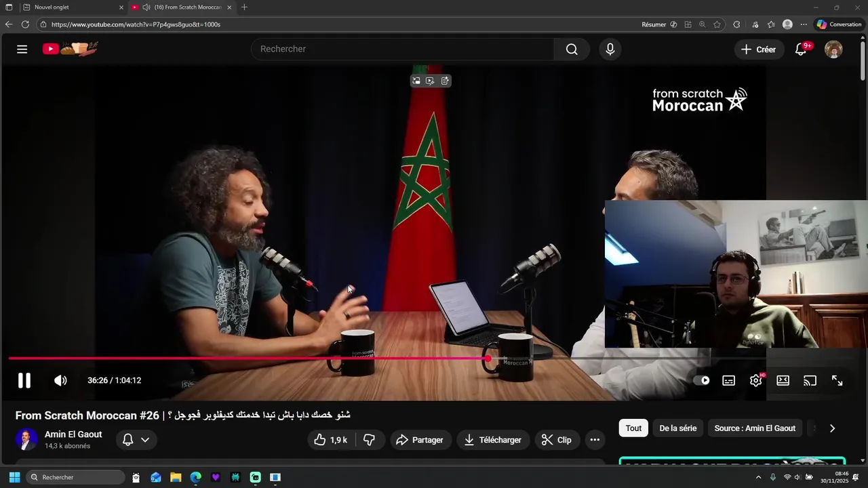Click the browser address bar URL

pyautogui.click(x=136, y=24)
